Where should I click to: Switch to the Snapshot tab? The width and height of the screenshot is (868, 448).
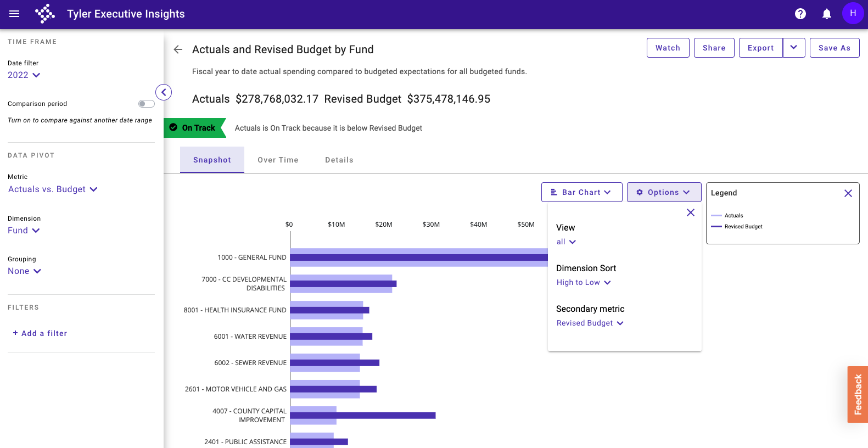(x=212, y=160)
